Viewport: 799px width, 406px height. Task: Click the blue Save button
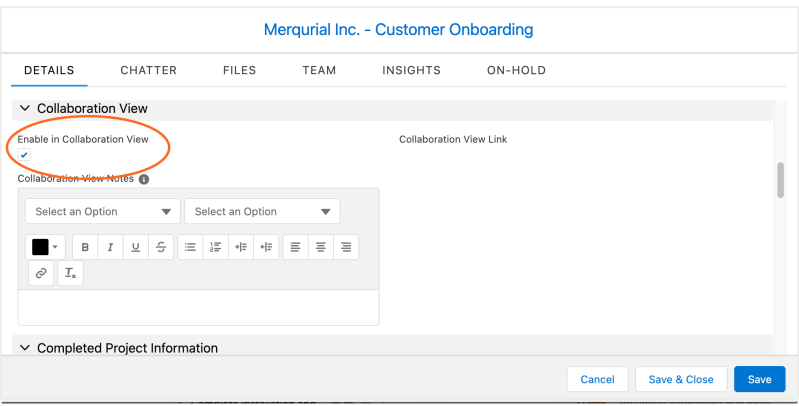[759, 379]
